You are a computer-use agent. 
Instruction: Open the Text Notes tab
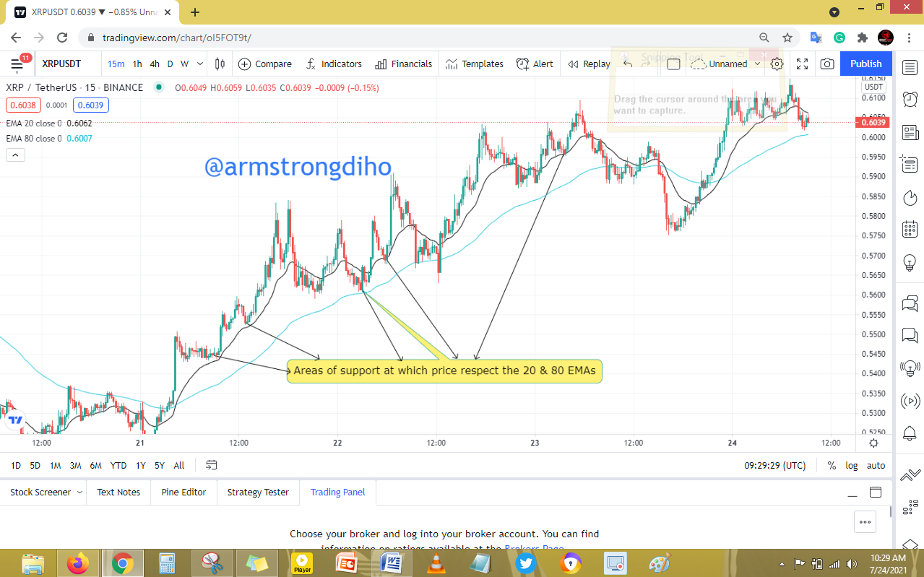click(118, 493)
